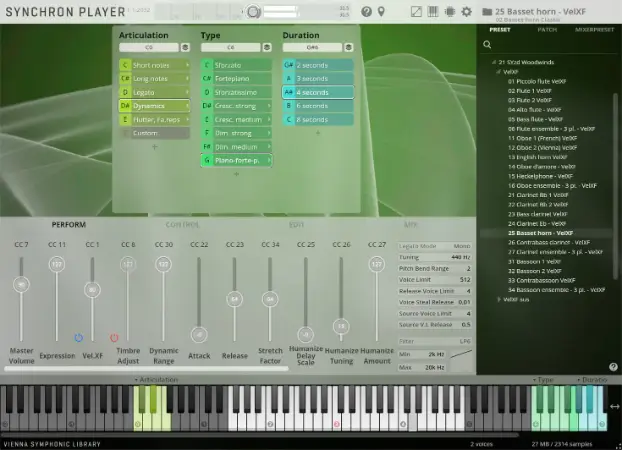Toggle Legato Mode Mono setting

pyautogui.click(x=462, y=245)
